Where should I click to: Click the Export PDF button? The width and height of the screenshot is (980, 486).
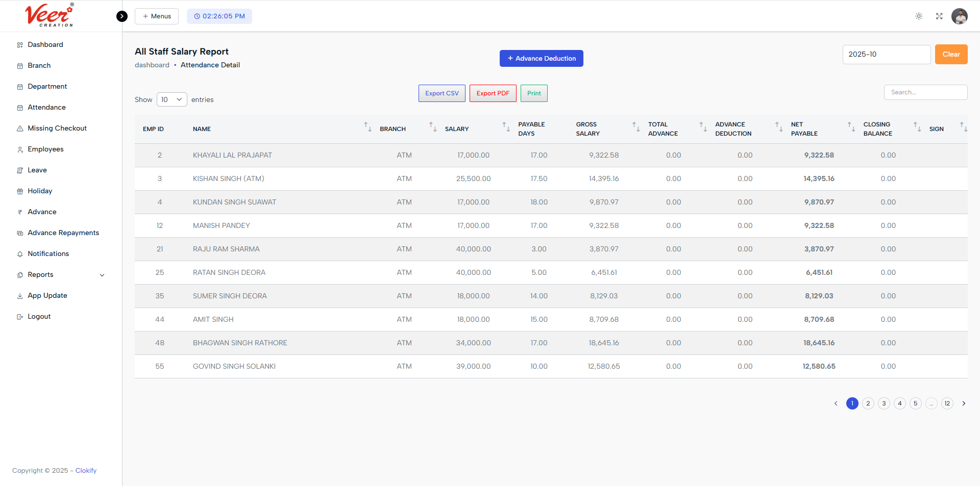(492, 93)
